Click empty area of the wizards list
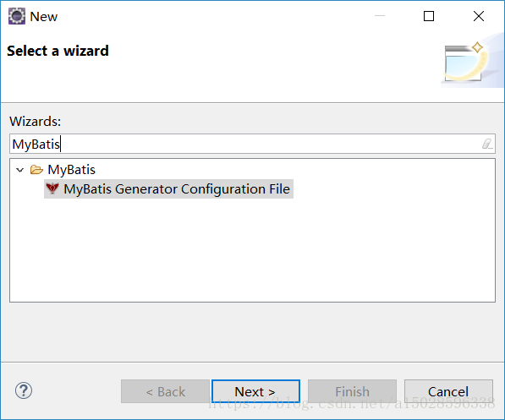Screen dimensions: 505x420 click(x=252, y=251)
